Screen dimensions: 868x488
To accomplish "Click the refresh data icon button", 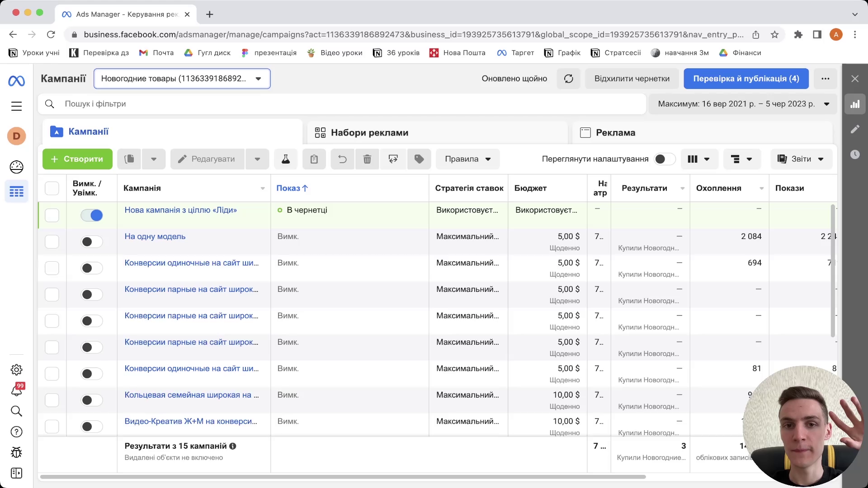I will tap(568, 79).
